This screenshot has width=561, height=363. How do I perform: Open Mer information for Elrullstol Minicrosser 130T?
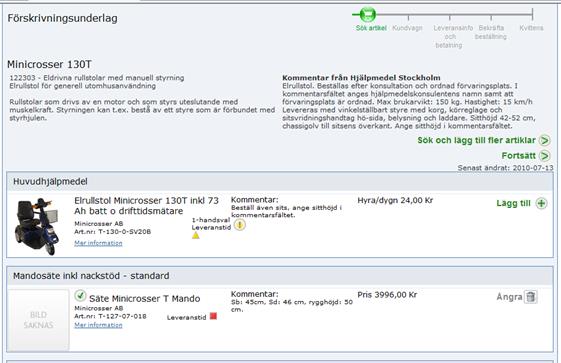point(98,243)
